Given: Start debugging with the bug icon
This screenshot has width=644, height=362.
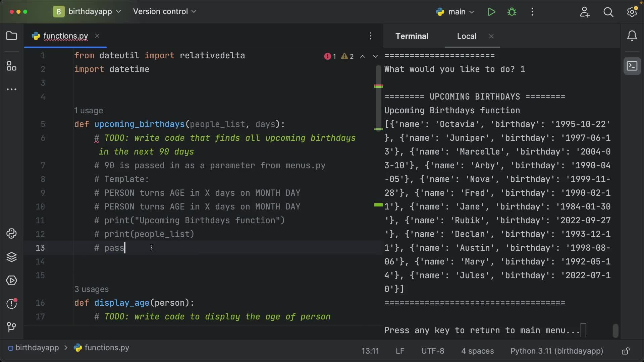Looking at the screenshot, I should coord(512,12).
